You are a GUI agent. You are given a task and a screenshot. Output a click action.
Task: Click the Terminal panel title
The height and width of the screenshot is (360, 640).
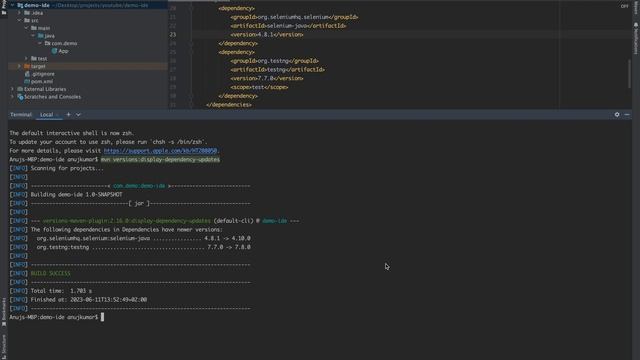pyautogui.click(x=21, y=115)
